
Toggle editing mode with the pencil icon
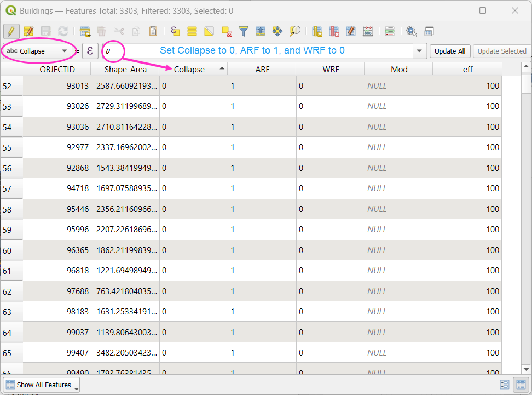(11, 31)
